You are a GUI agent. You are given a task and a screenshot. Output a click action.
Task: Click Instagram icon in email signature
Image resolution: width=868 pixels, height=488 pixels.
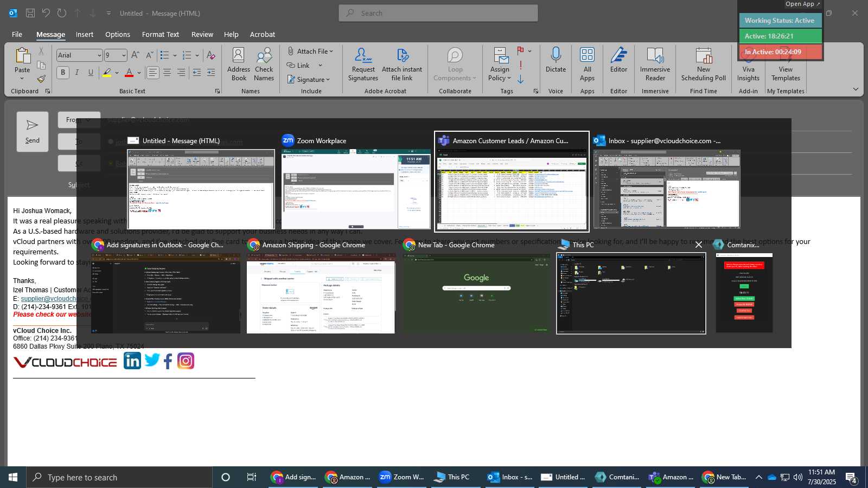[186, 361]
